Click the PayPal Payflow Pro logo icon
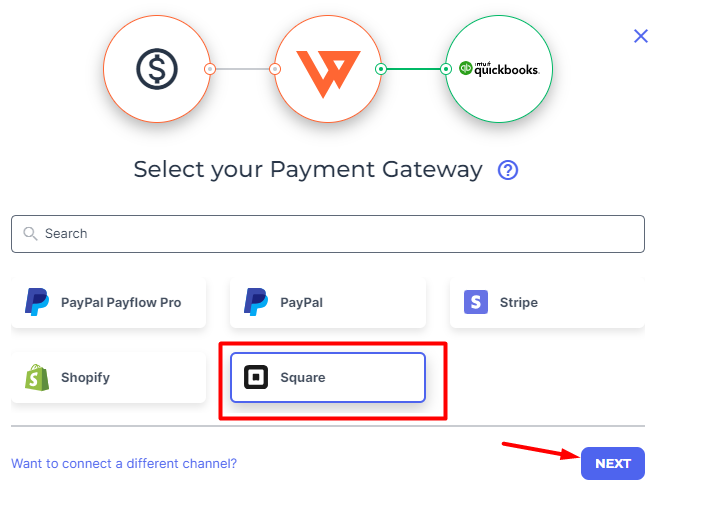The width and height of the screenshot is (704, 517). pos(37,302)
